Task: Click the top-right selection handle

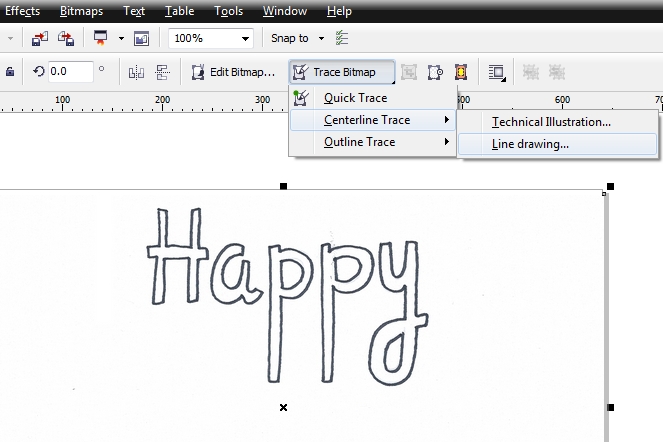Action: [x=611, y=187]
